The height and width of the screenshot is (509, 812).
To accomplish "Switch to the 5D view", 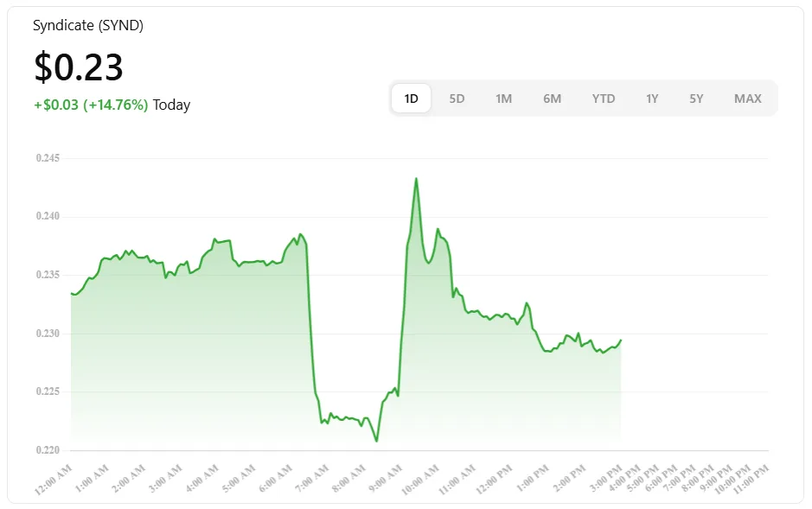I will (x=457, y=98).
